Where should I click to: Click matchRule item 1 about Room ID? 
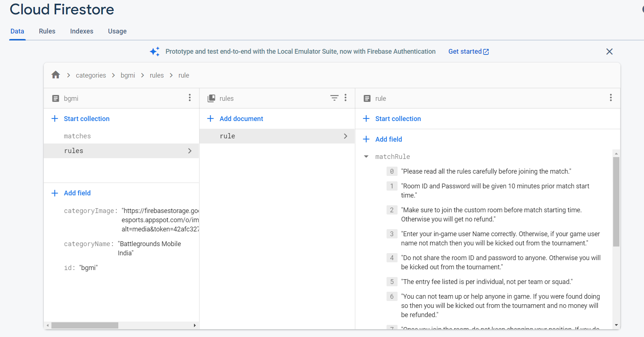[495, 191]
